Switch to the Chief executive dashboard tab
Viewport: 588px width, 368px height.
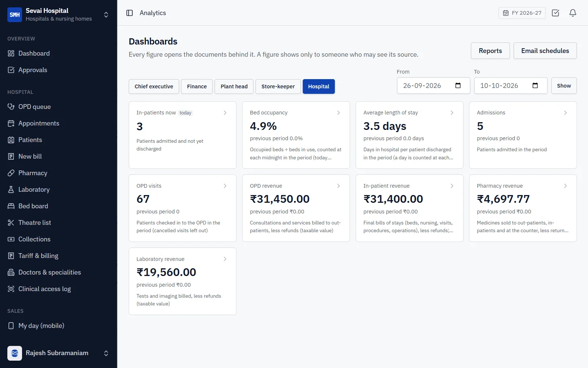(x=154, y=86)
